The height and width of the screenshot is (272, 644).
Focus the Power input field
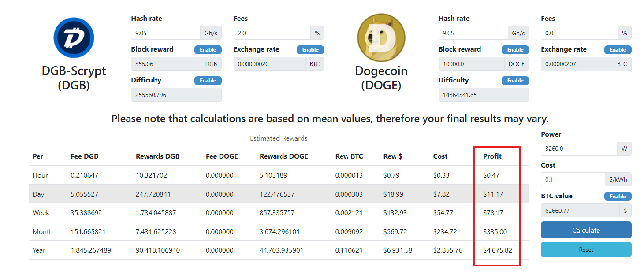(x=579, y=149)
